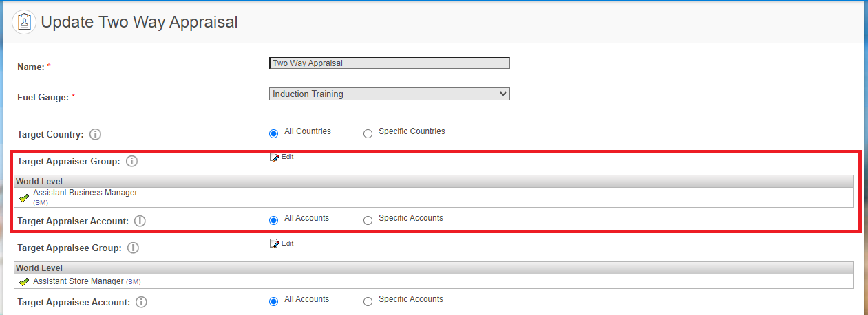Click info icon next to Target Appraisee Account
This screenshot has height=315, width=868.
coord(141,303)
